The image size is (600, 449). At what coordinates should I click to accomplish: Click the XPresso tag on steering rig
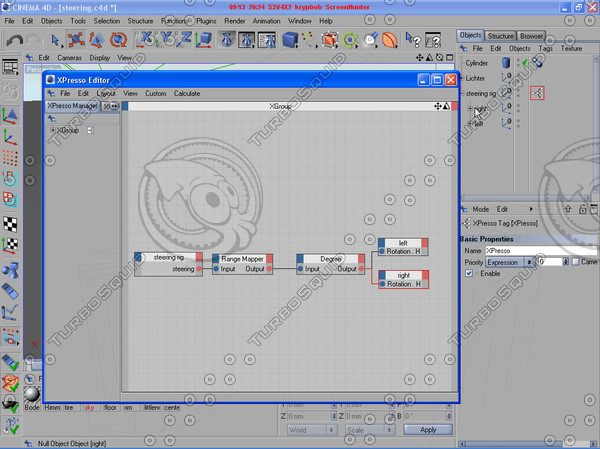click(537, 93)
